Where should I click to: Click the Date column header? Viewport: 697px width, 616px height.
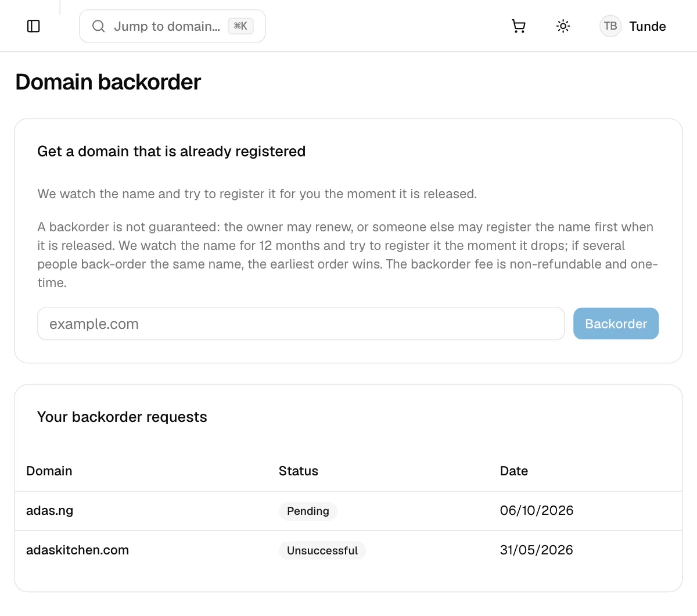[514, 471]
